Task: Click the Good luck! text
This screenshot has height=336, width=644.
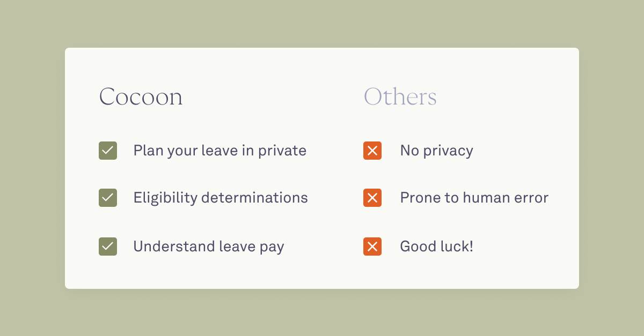Action: pyautogui.click(x=437, y=247)
